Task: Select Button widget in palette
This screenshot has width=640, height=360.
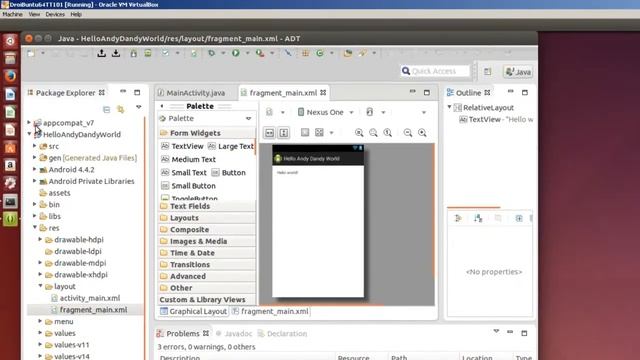Action: [x=229, y=173]
